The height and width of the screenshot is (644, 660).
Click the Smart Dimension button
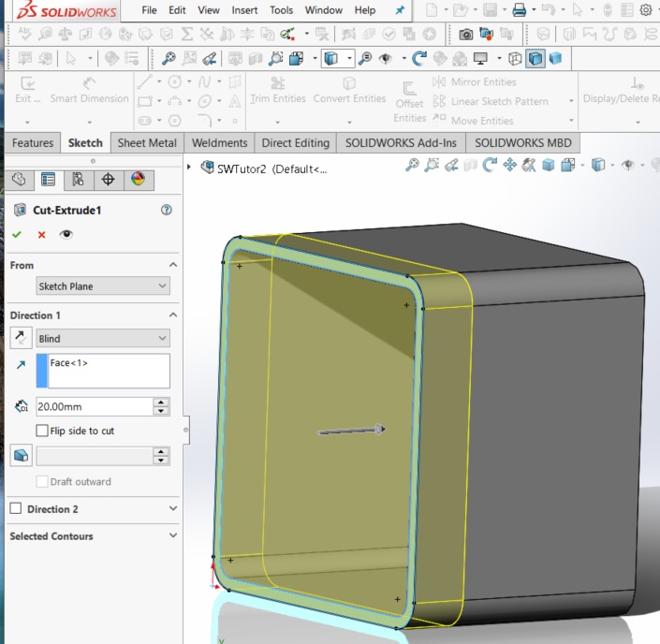coord(89,91)
